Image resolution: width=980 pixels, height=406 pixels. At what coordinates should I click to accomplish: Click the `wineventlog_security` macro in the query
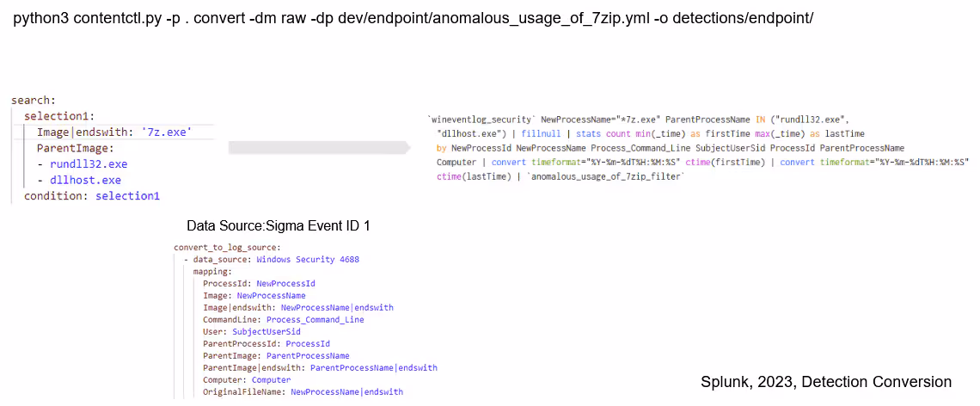(x=481, y=120)
